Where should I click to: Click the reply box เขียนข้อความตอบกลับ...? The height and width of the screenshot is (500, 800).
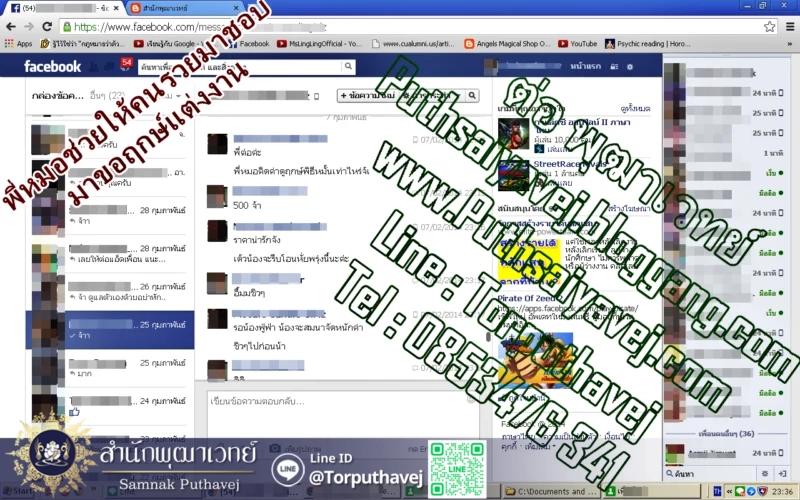(x=343, y=413)
